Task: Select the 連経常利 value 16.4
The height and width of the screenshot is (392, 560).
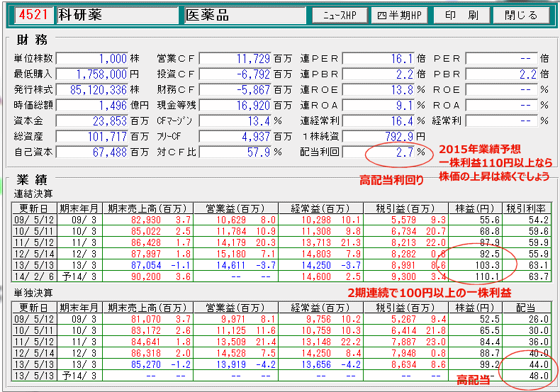Action: 379,121
